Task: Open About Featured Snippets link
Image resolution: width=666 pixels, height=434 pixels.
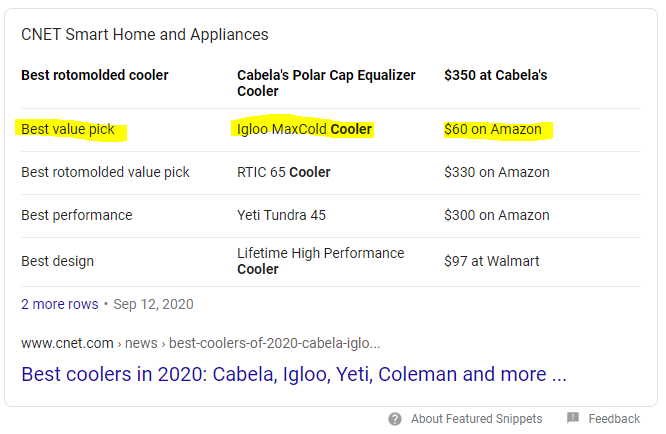Action: 476,419
